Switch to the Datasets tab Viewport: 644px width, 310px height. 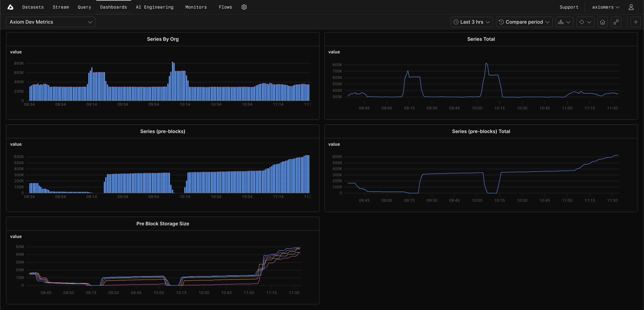(x=33, y=7)
